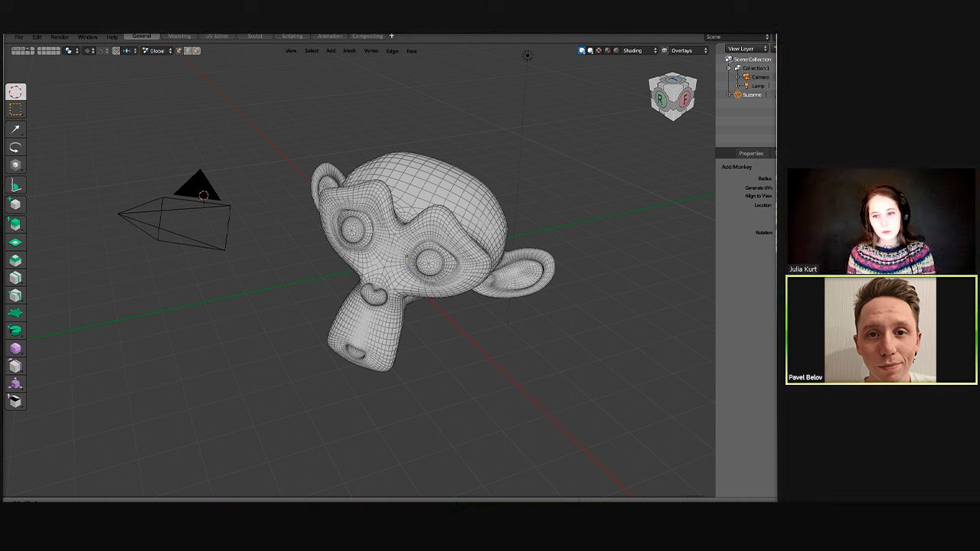Activate the rotate tool

click(x=15, y=147)
